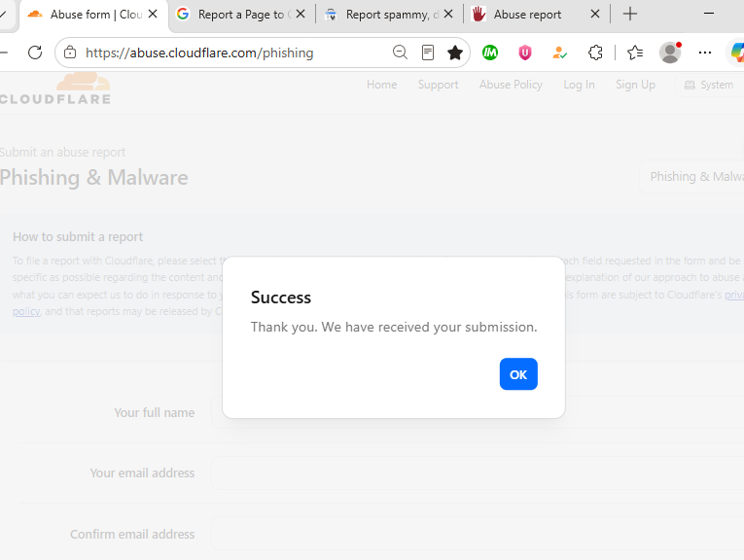The image size is (744, 560).
Task: Open the Favorites list icon
Action: tap(635, 52)
